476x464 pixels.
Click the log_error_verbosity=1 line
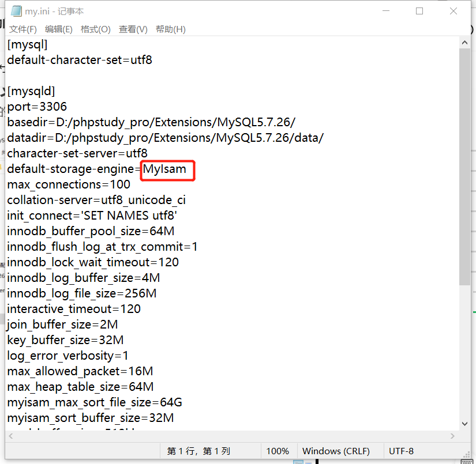(68, 356)
